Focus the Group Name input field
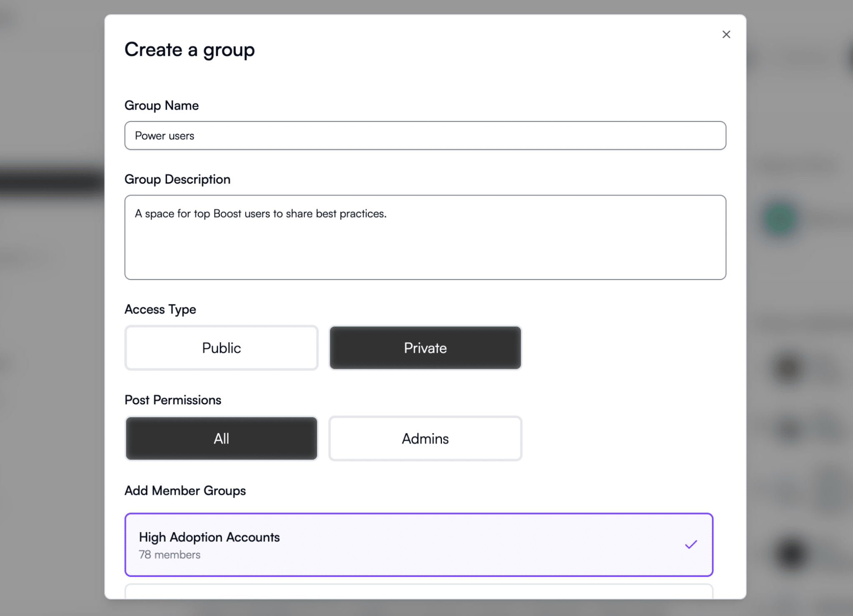Image resolution: width=853 pixels, height=616 pixels. pyautogui.click(x=425, y=136)
